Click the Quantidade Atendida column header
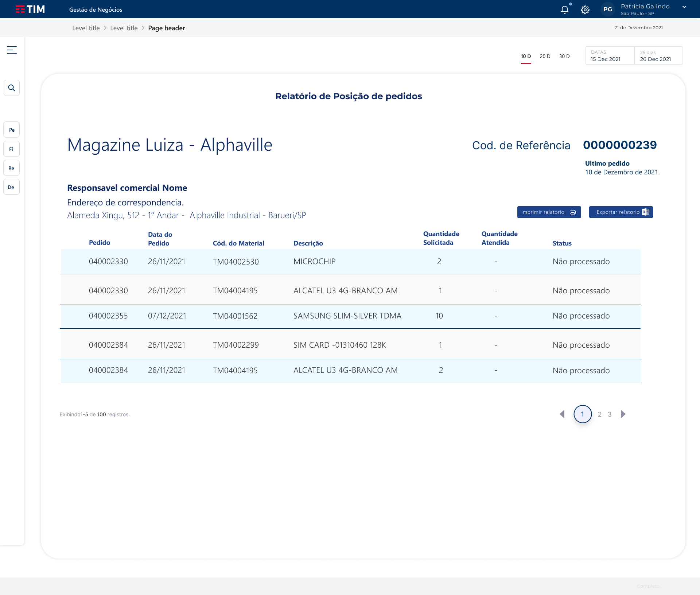 pos(499,238)
